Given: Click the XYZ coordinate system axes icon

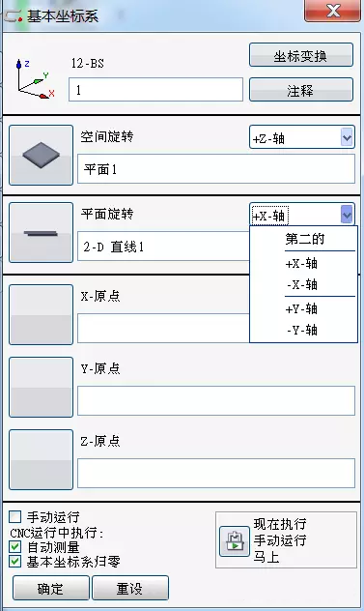Looking at the screenshot, I should click(x=35, y=79).
